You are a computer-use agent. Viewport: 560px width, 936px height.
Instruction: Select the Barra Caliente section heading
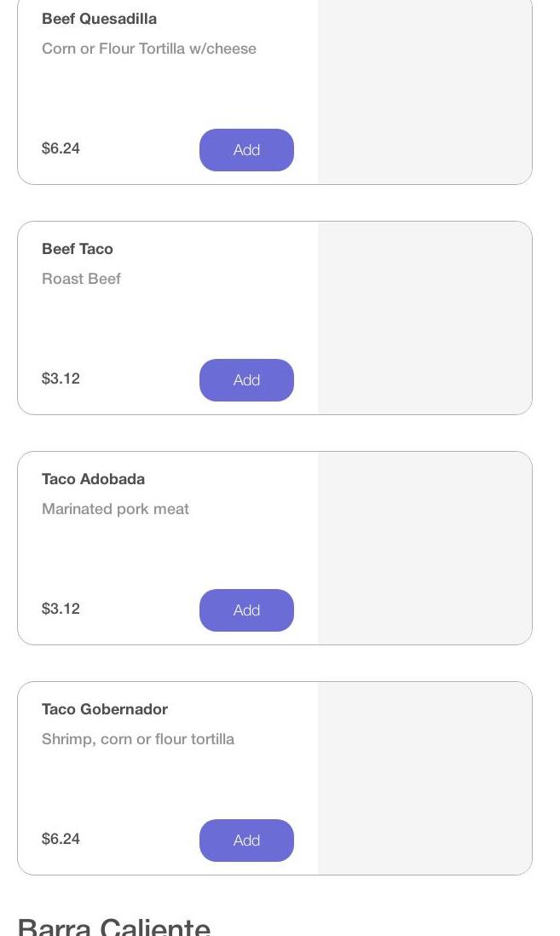[x=113, y=927]
